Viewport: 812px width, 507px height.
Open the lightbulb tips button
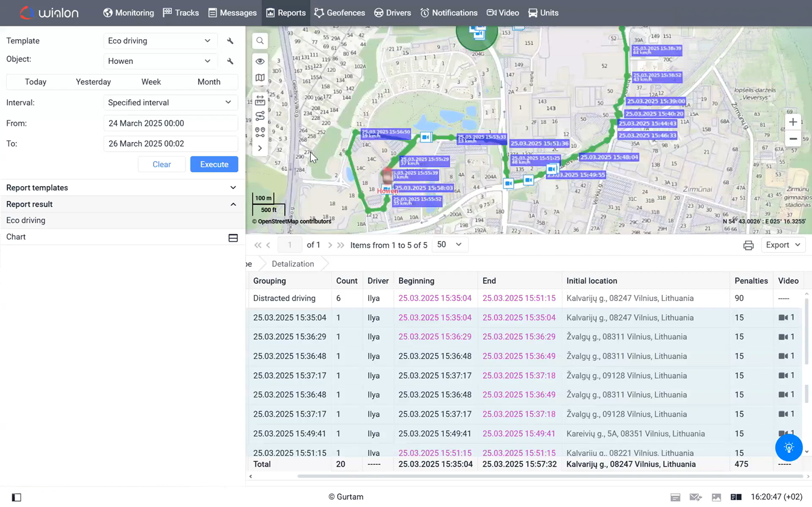789,447
